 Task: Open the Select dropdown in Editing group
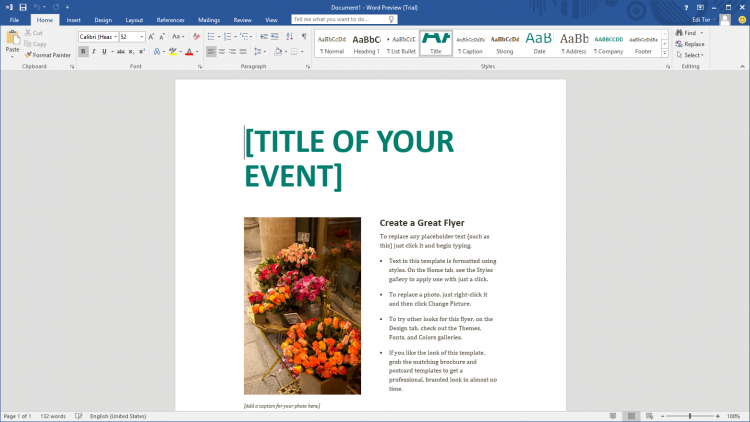tap(690, 55)
